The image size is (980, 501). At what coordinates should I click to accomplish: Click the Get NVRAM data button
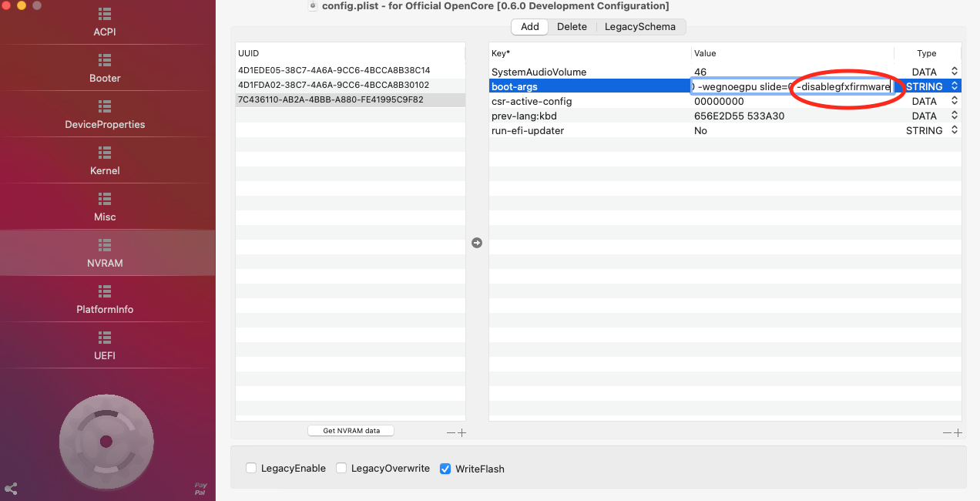[x=351, y=431]
